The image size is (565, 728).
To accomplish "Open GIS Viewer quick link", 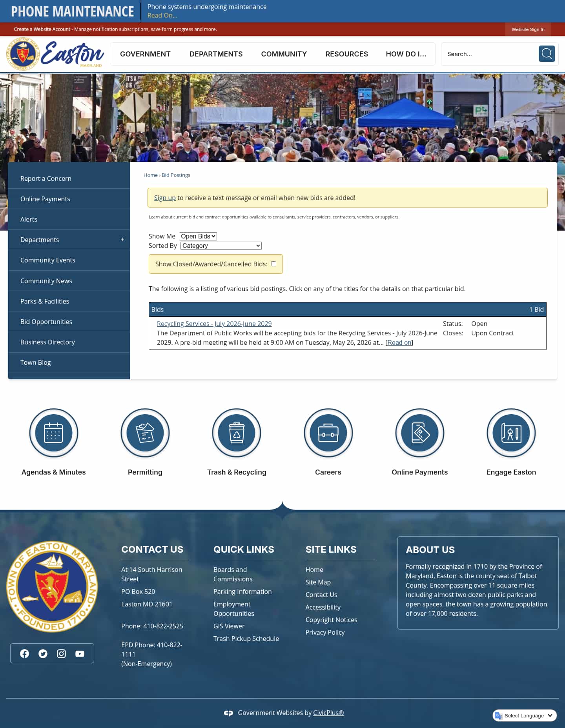I will 229,626.
